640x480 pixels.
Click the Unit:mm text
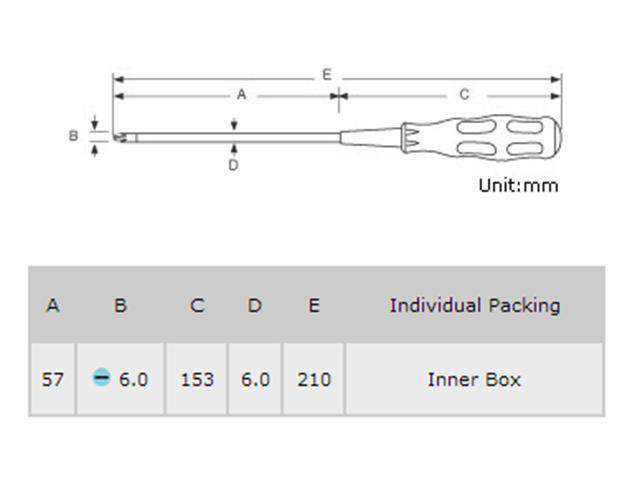pyautogui.click(x=518, y=185)
